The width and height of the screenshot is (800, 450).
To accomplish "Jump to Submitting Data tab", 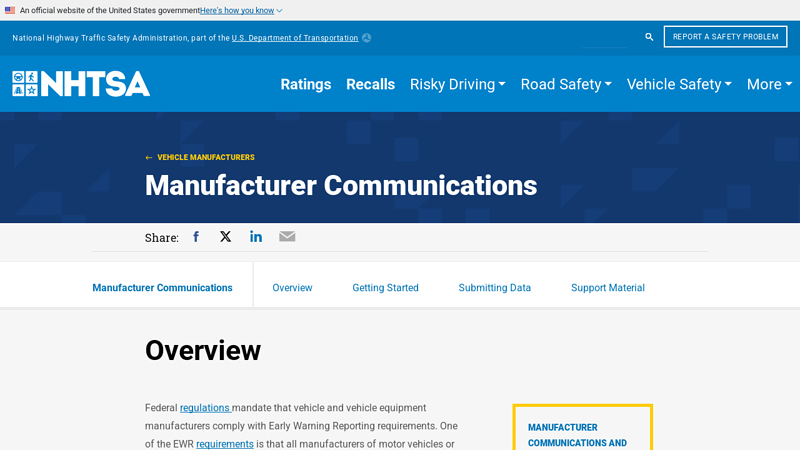I will click(x=494, y=288).
